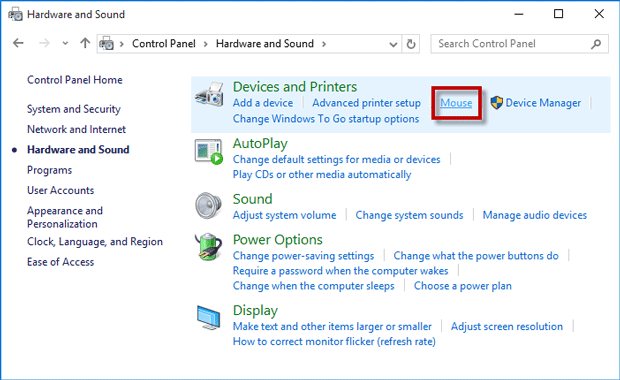Click Hardware and Sound breadcrumb
The image size is (620, 380).
pos(265,43)
